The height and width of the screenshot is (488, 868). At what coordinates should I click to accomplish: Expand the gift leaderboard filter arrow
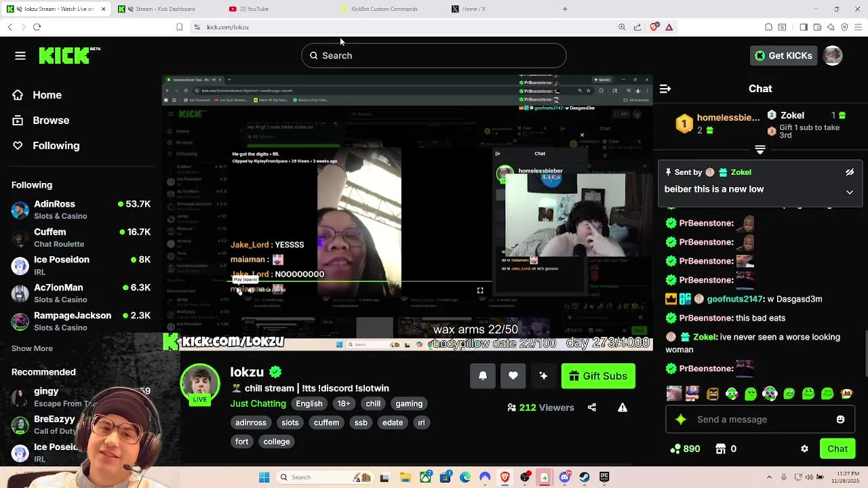[760, 149]
